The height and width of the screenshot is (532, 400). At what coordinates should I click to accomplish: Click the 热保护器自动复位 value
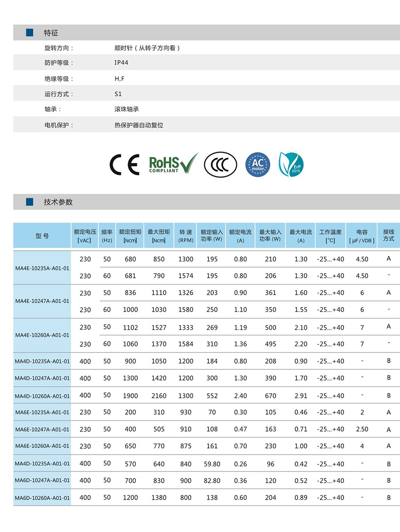click(139, 125)
